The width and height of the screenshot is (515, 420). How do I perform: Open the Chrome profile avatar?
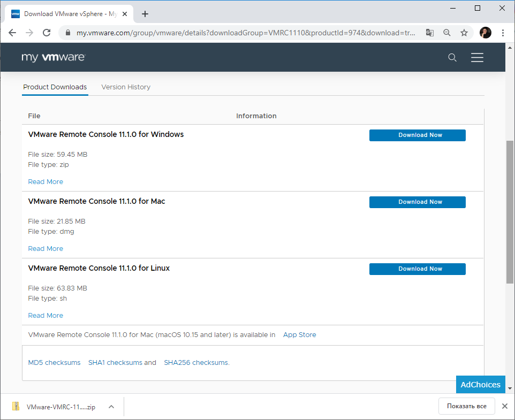486,33
